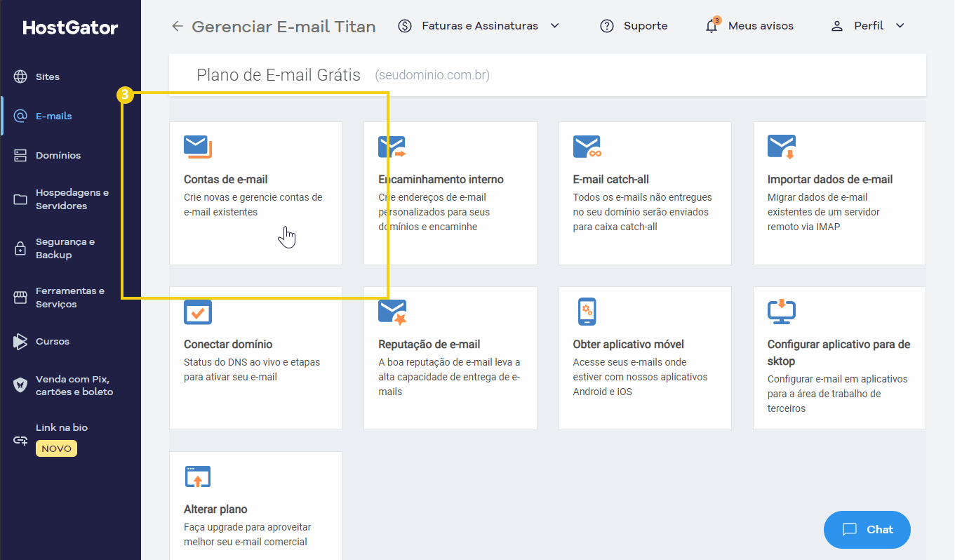Open Venda com Pix shield icon
This screenshot has width=955, height=560.
(x=20, y=385)
